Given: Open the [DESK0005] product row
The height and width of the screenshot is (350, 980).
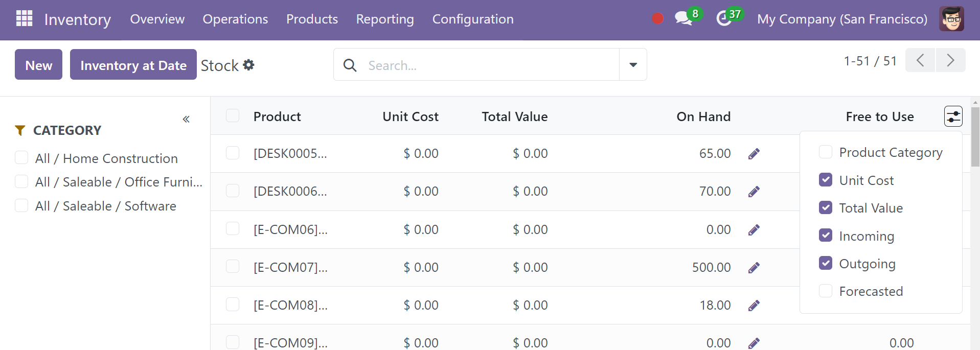Looking at the screenshot, I should [x=290, y=153].
